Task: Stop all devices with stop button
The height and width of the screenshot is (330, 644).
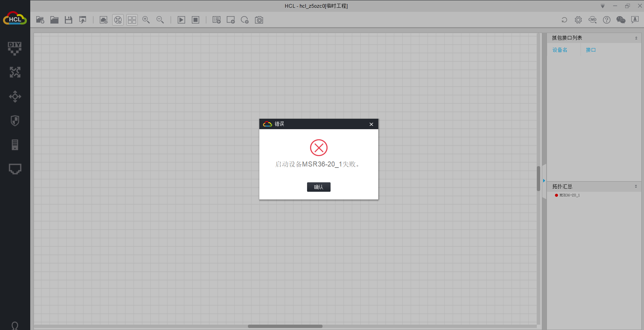Action: click(196, 20)
